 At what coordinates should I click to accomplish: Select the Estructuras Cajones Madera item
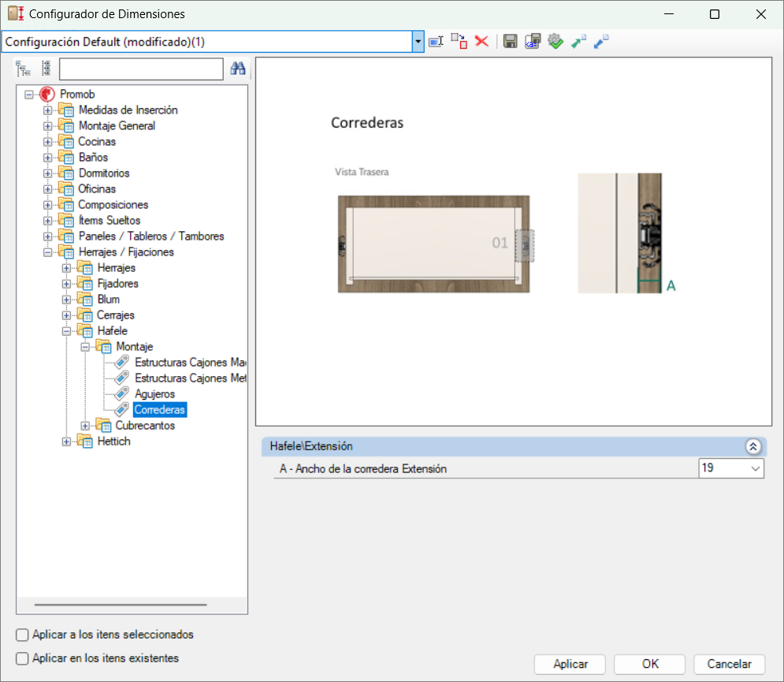point(190,362)
